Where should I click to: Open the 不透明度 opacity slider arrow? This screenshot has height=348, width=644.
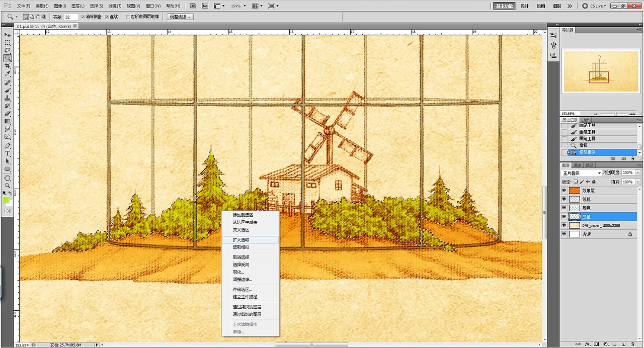[638, 173]
